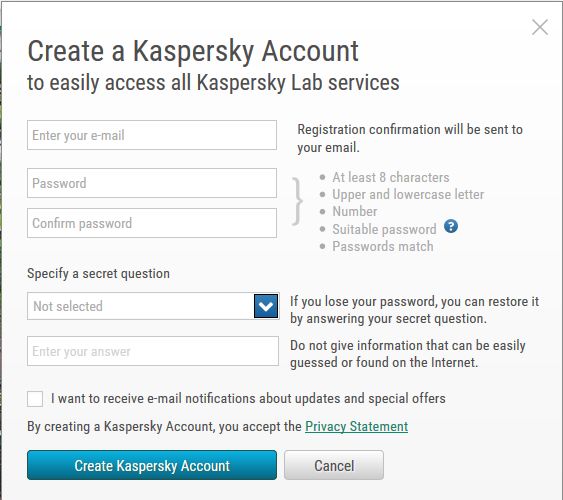563x500 pixels.
Task: Tick the e-mail notifications checkbox
Action: pos(35,399)
